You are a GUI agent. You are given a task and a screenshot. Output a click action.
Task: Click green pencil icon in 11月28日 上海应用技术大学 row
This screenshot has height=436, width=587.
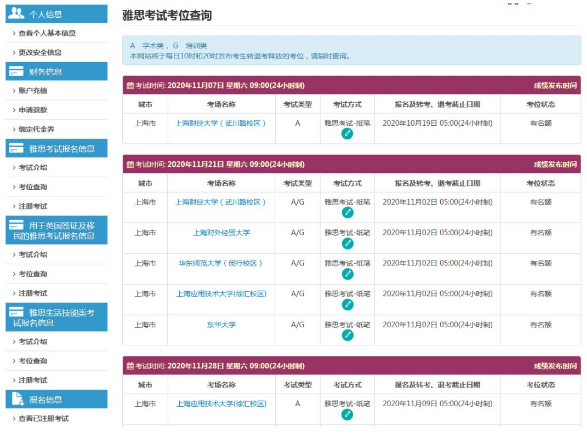tap(347, 414)
